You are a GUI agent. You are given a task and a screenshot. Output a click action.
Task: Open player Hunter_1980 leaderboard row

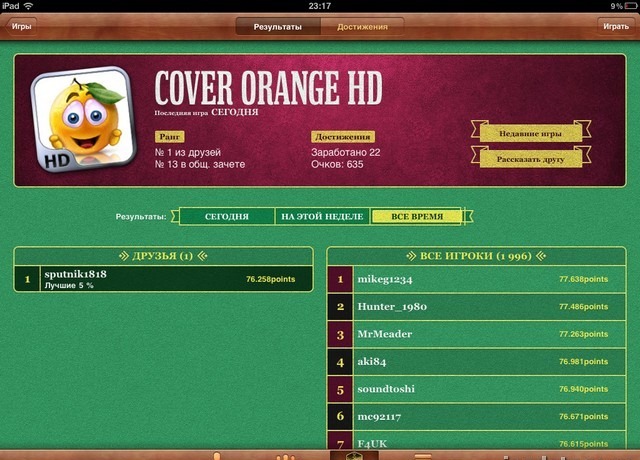[x=476, y=307]
